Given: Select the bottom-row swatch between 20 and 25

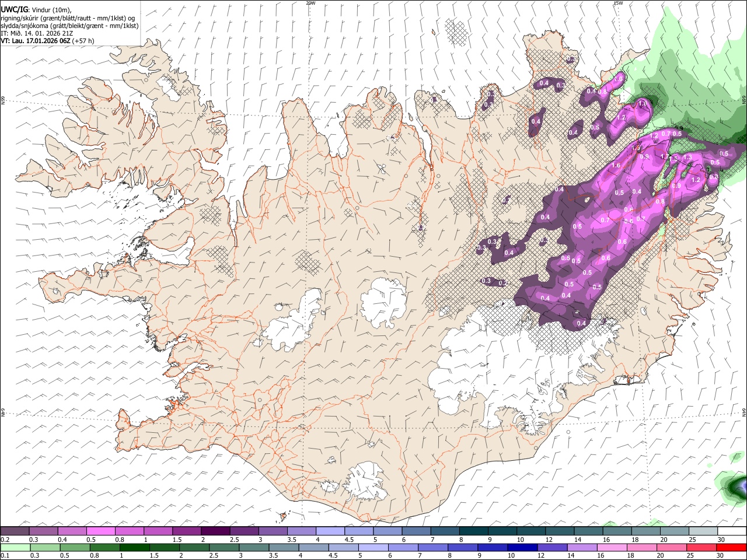Looking at the screenshot, I should click(x=671, y=547).
